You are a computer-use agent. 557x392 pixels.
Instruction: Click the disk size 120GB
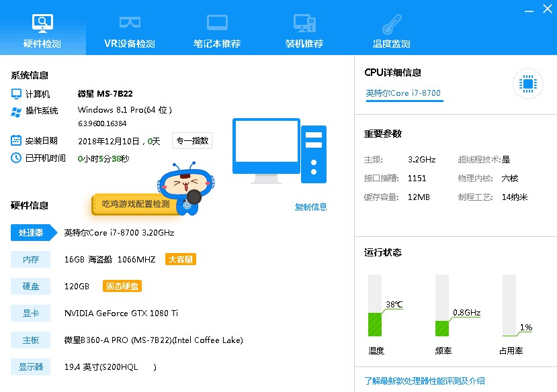tap(77, 287)
